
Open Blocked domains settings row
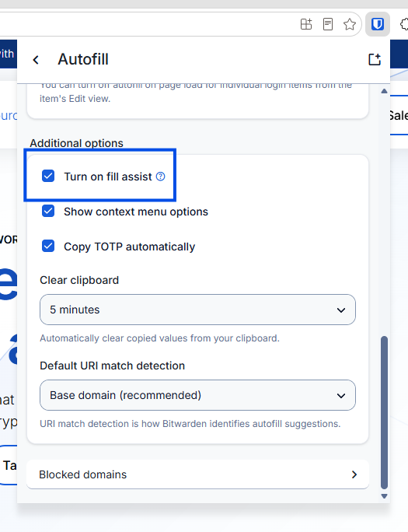coord(197,474)
